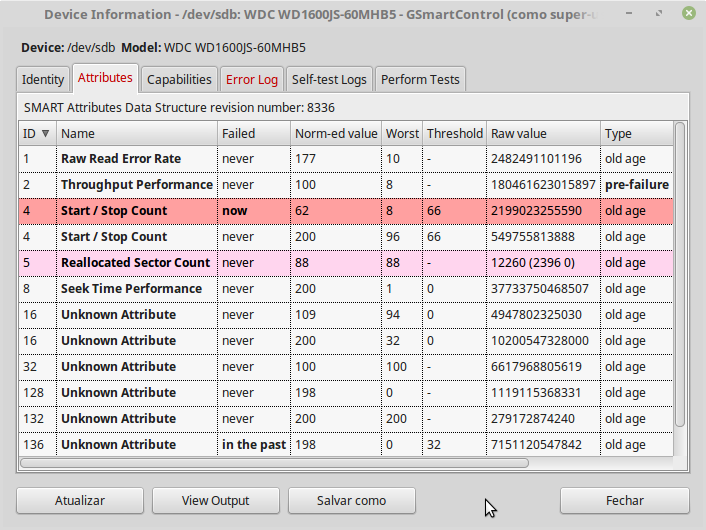Screen dimensions: 706x530
Task: Maximize the Device Information window
Action: [x=659, y=14]
